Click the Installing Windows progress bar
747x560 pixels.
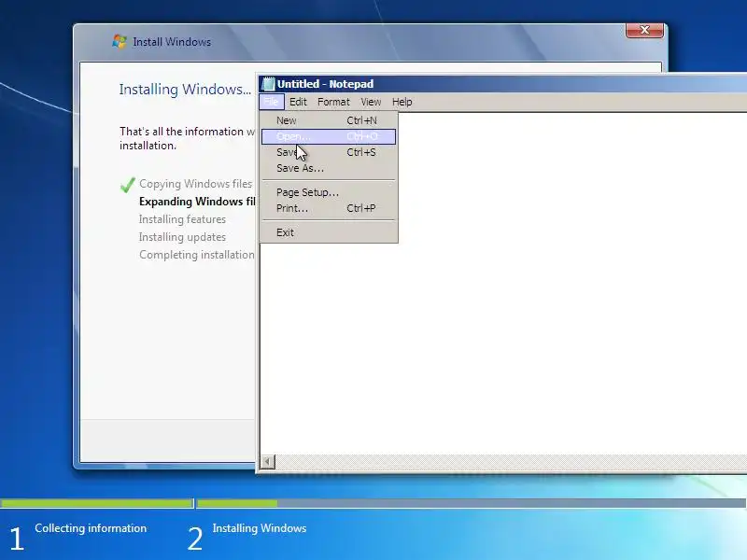472,503
